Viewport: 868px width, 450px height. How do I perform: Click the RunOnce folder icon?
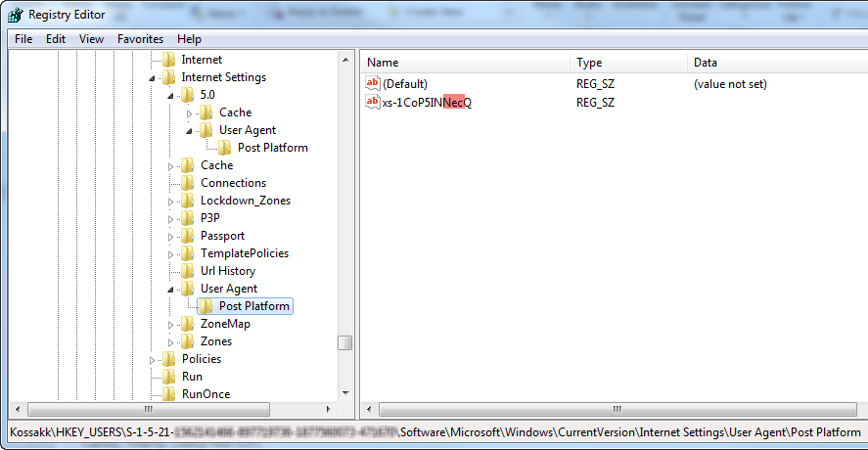(169, 394)
